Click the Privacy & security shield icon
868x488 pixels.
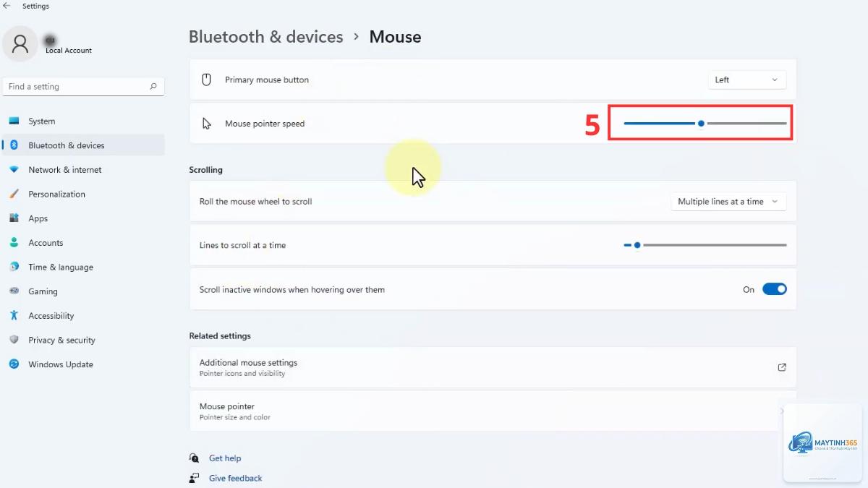pos(14,340)
